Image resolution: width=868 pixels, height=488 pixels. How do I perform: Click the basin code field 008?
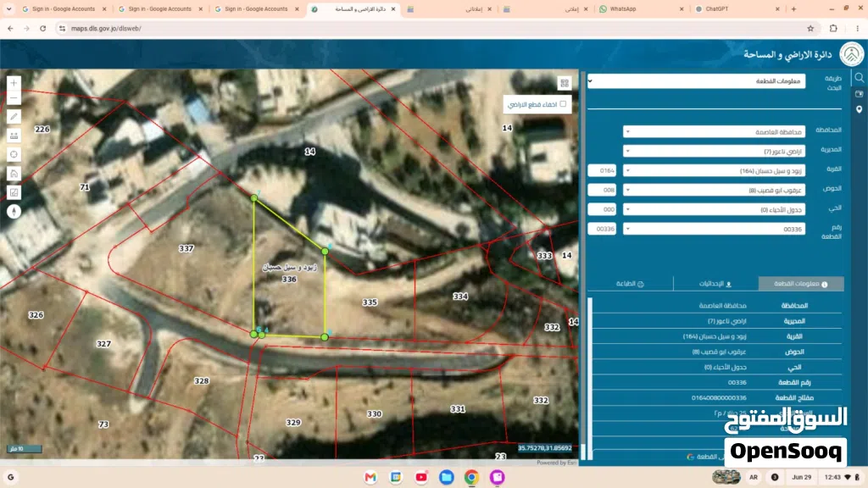click(x=602, y=190)
